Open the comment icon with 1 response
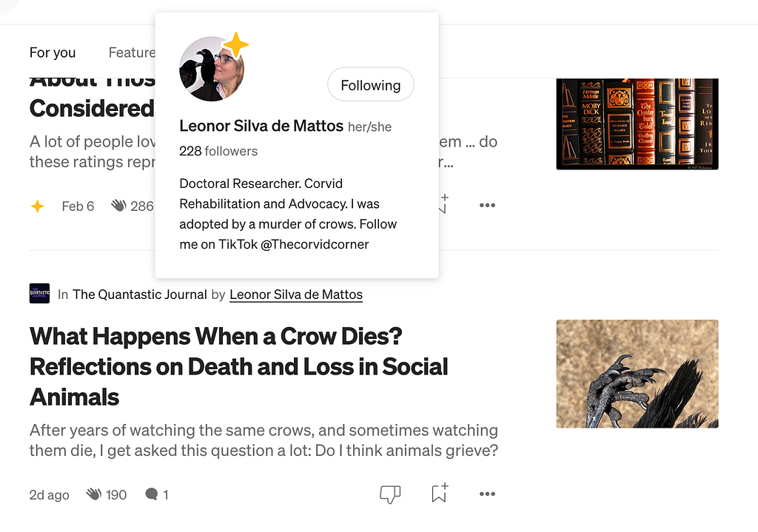The image size is (758, 532). (x=151, y=494)
